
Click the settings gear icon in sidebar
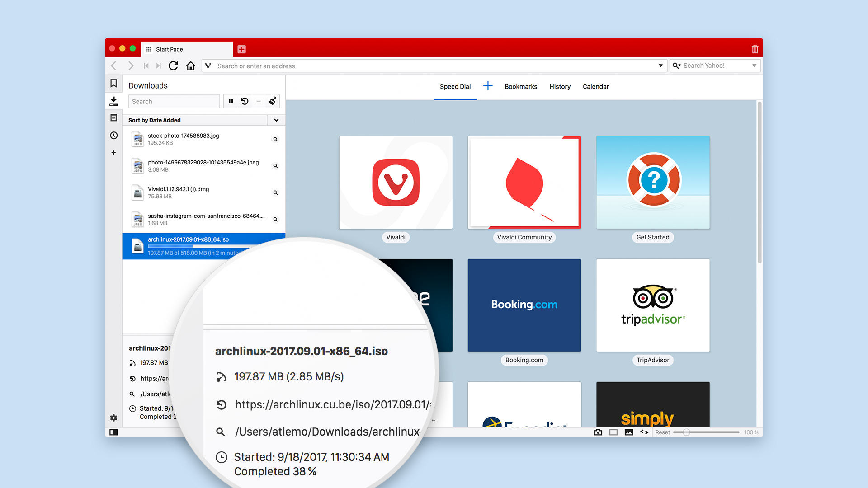point(114,417)
